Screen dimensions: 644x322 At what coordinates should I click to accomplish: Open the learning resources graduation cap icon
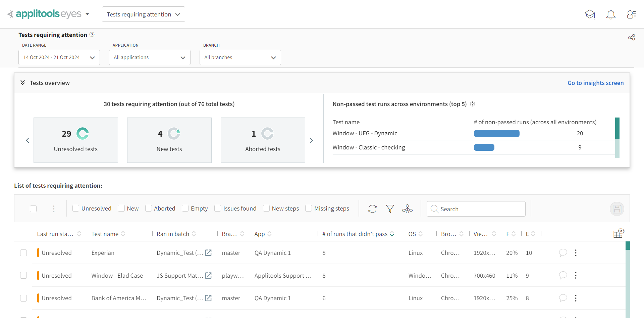[x=590, y=14]
